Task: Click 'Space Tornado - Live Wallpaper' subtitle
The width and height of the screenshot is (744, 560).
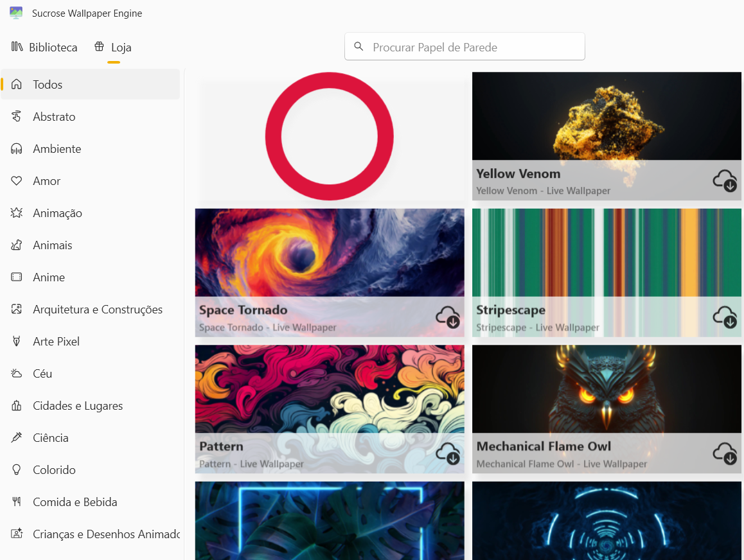Action: 268,327
